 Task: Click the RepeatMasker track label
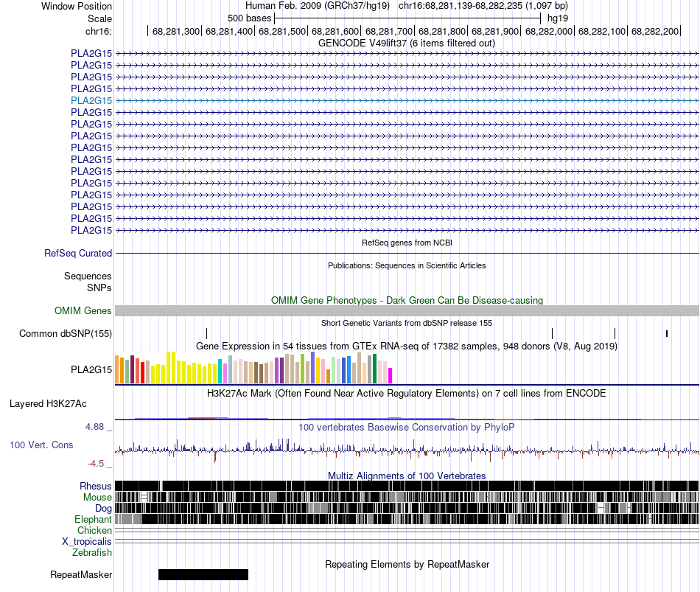[x=81, y=574]
